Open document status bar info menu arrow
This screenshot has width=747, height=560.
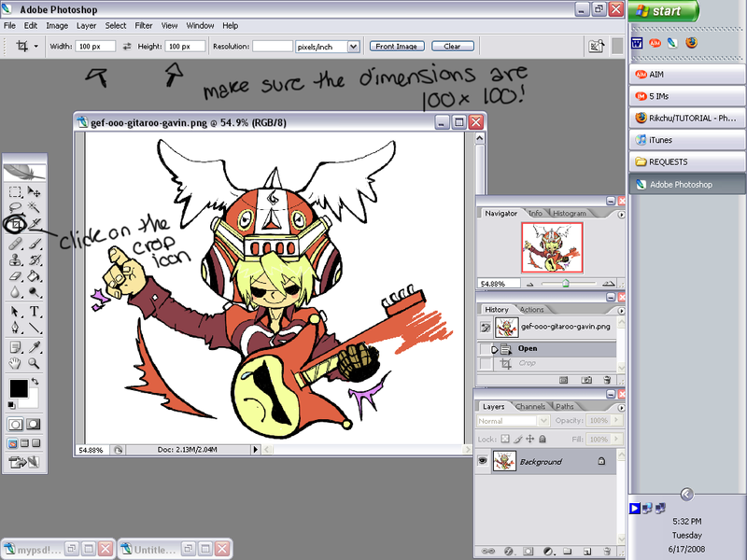coord(255,450)
